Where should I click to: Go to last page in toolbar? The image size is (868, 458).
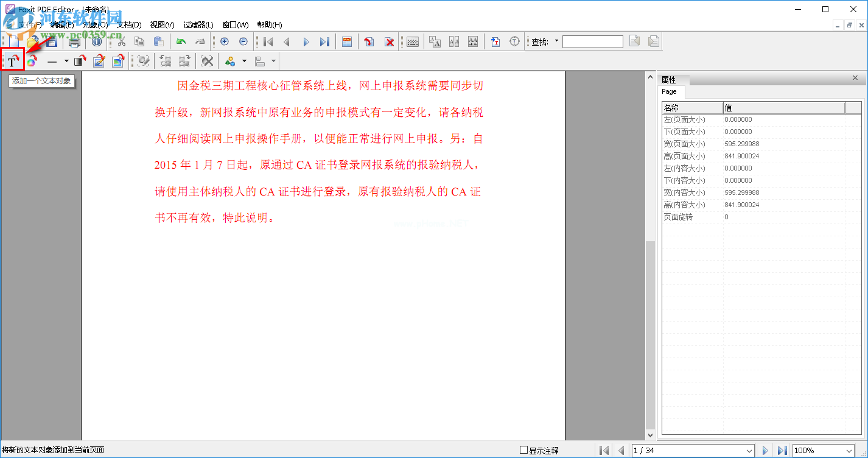coord(324,41)
